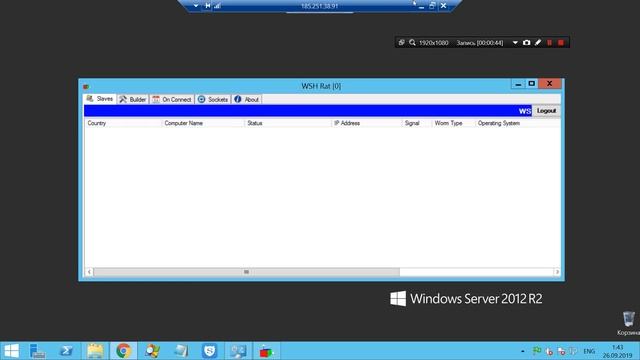
Task: Click the WSH Rat taskbar icon
Action: pyautogui.click(x=266, y=351)
